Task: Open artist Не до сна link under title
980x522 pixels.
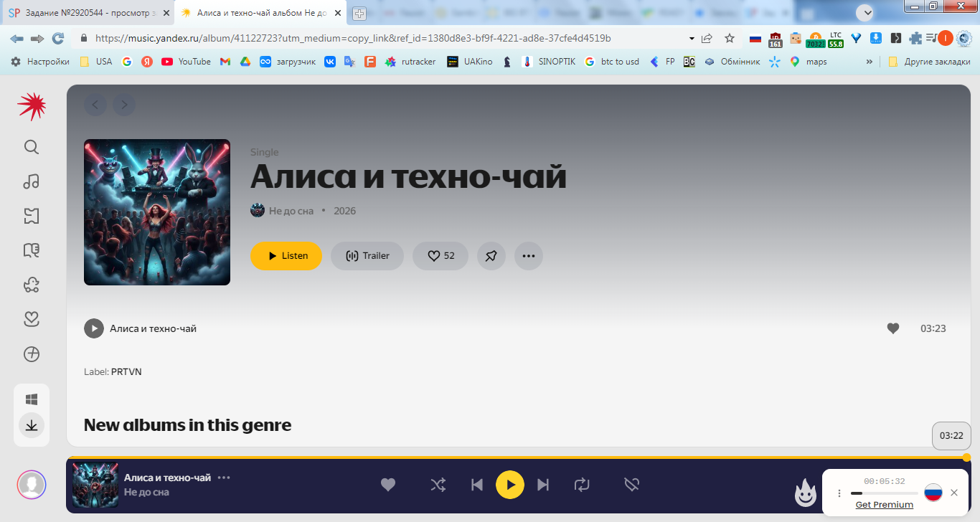Action: [291, 211]
